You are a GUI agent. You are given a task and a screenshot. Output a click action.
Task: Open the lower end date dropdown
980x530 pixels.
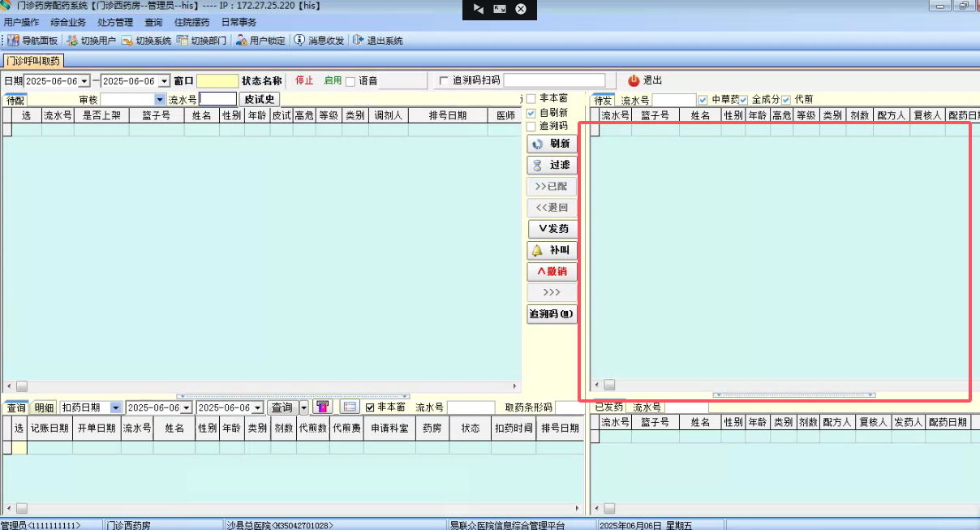(x=258, y=407)
